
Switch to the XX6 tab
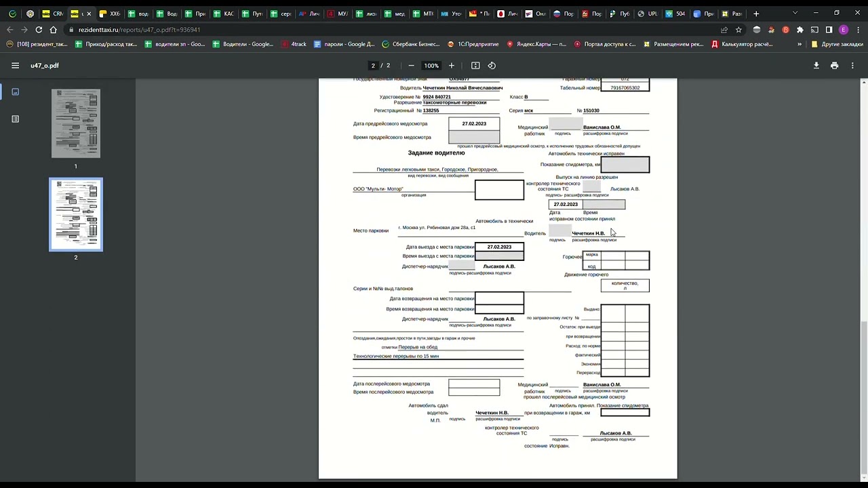pyautogui.click(x=108, y=14)
